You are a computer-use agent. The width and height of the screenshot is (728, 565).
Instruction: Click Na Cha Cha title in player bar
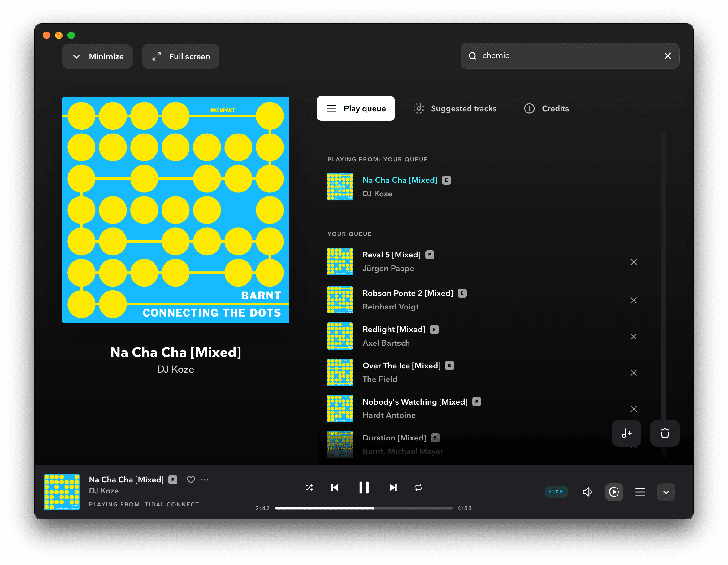click(126, 480)
